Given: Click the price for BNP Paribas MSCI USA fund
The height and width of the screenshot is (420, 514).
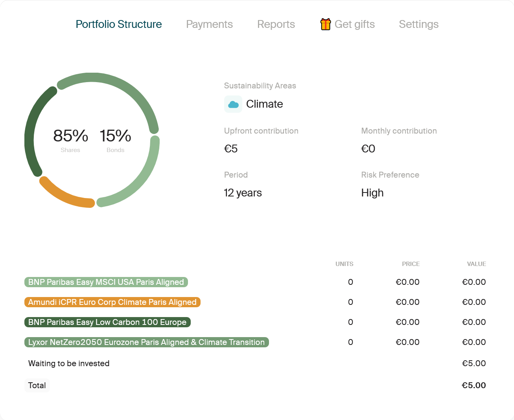Looking at the screenshot, I should (x=407, y=282).
